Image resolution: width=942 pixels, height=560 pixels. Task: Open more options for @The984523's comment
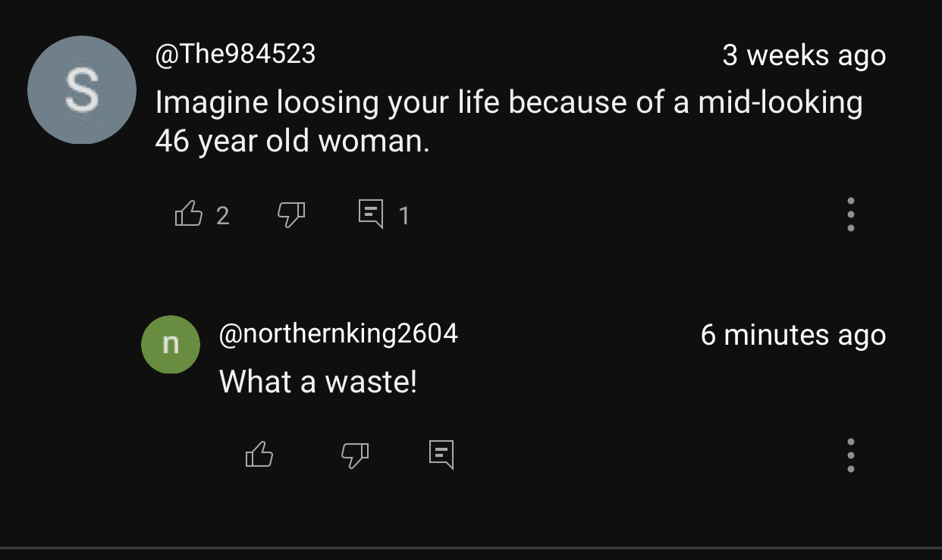pos(851,214)
